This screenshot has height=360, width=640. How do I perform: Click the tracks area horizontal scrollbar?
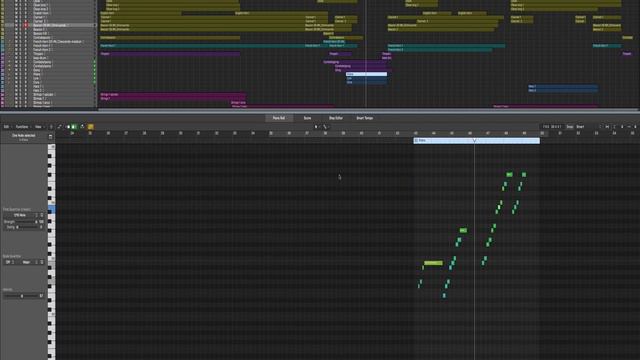pyautogui.click(x=368, y=109)
